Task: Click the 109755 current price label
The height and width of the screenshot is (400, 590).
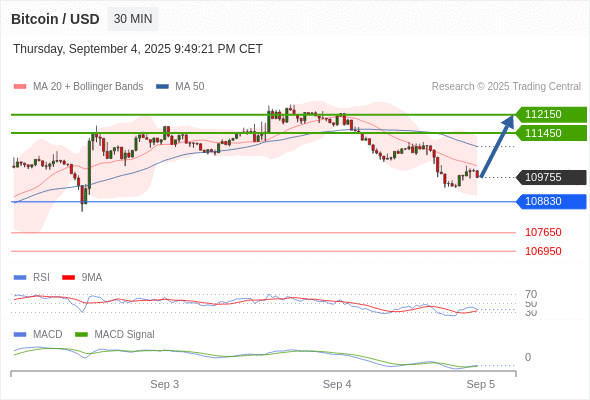Action: (x=550, y=177)
